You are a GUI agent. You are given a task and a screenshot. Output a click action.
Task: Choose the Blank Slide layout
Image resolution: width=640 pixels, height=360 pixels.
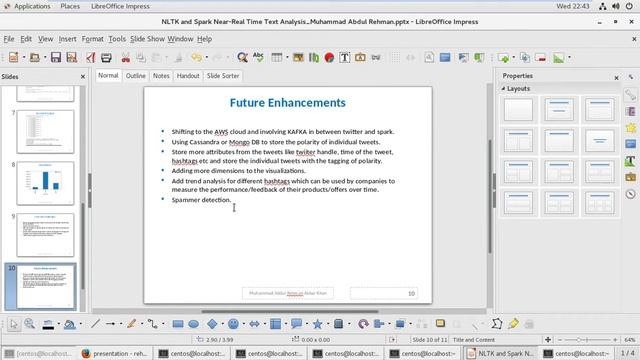point(518,109)
